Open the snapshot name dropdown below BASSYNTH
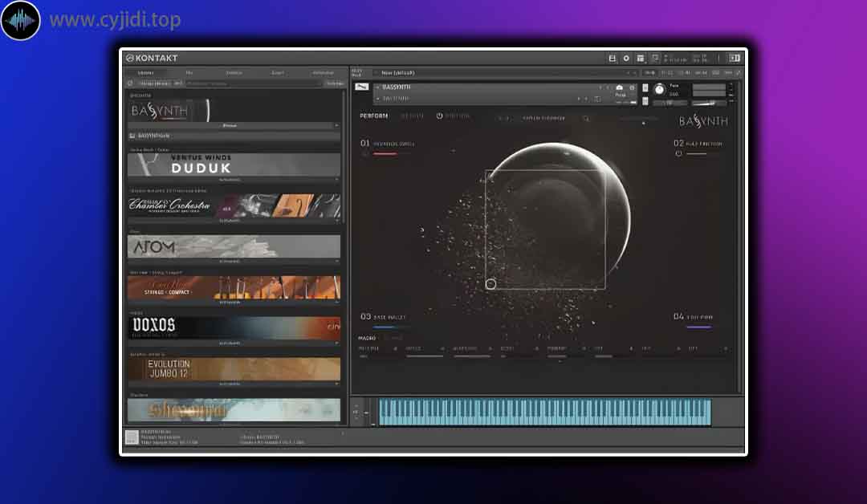Image resolution: width=867 pixels, height=504 pixels. point(377,99)
